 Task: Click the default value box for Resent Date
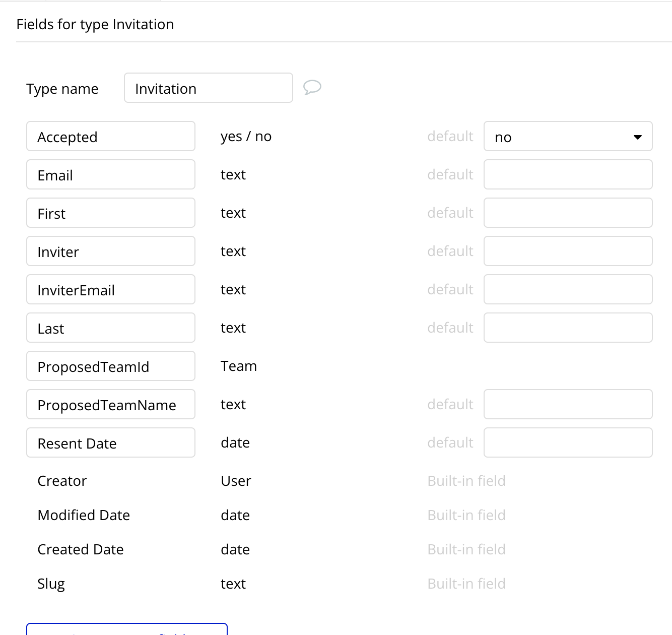coord(568,443)
